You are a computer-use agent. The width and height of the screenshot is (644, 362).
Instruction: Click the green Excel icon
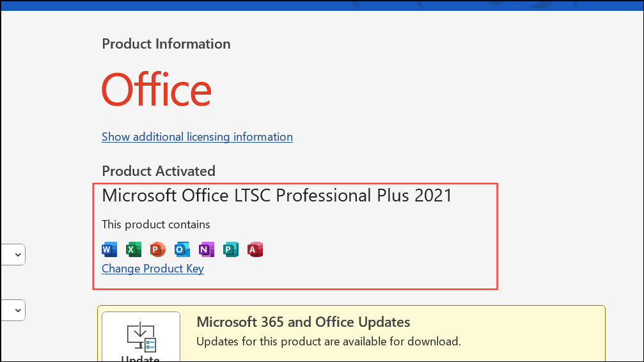[134, 249]
